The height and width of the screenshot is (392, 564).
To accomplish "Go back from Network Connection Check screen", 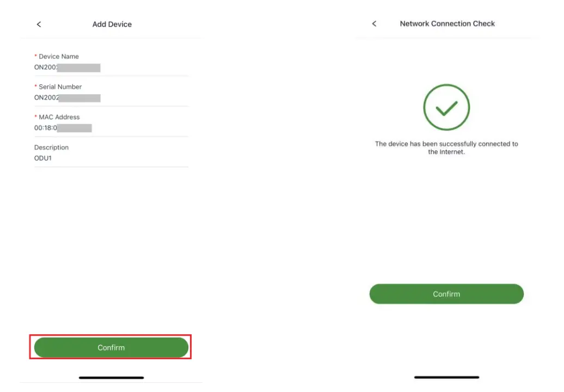I will 374,24.
